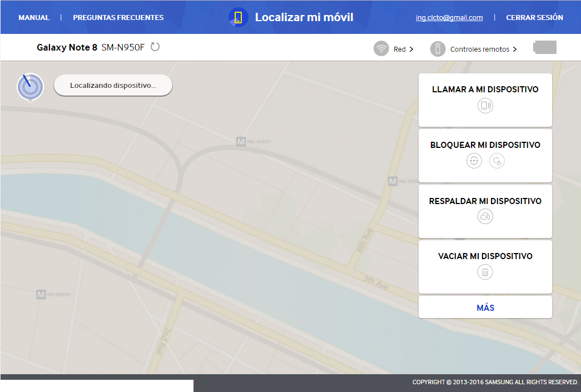This screenshot has height=392, width=581.
Task: Click the Localizar mi móvil title
Action: point(304,17)
